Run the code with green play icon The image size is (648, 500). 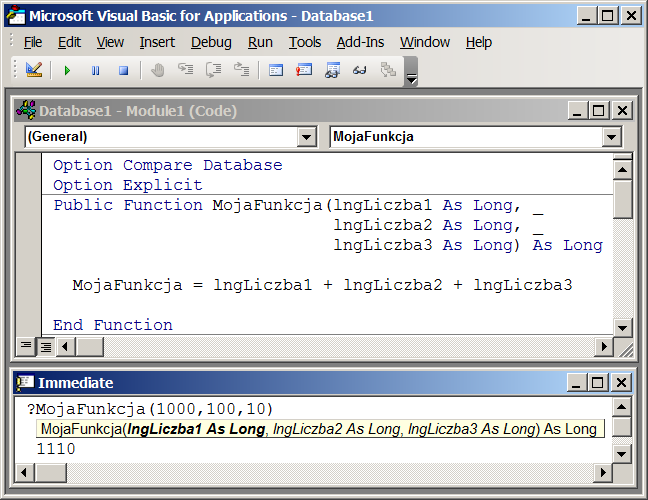coord(67,71)
